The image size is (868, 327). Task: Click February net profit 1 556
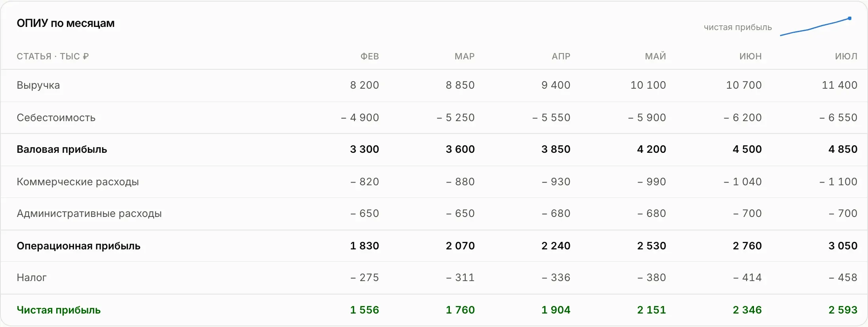click(364, 310)
